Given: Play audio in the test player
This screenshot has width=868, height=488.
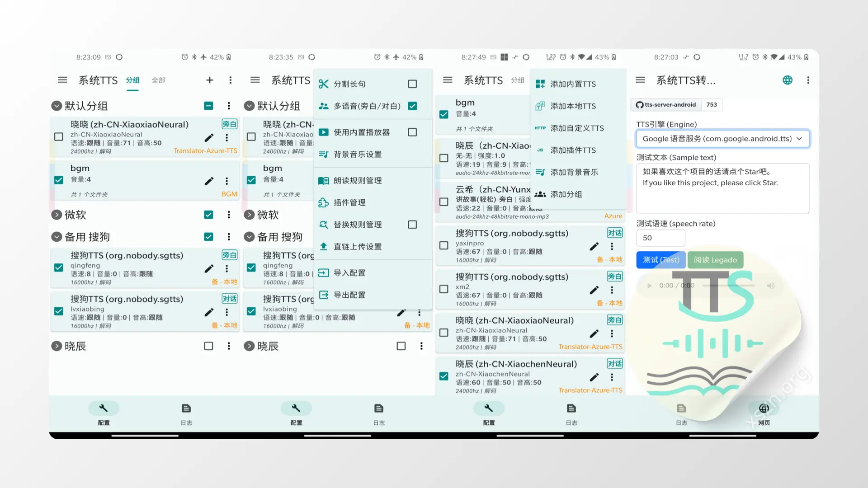Looking at the screenshot, I should pos(650,286).
